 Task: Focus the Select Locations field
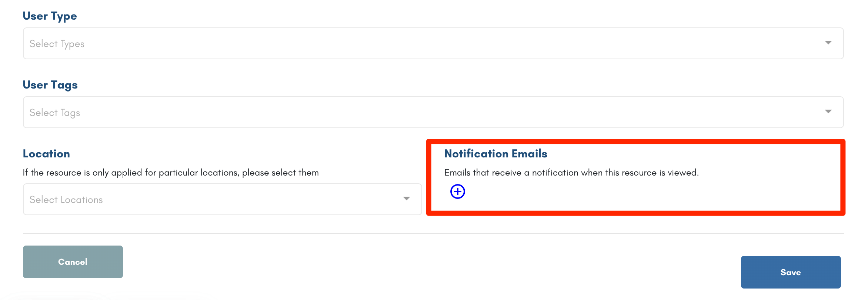(x=222, y=199)
